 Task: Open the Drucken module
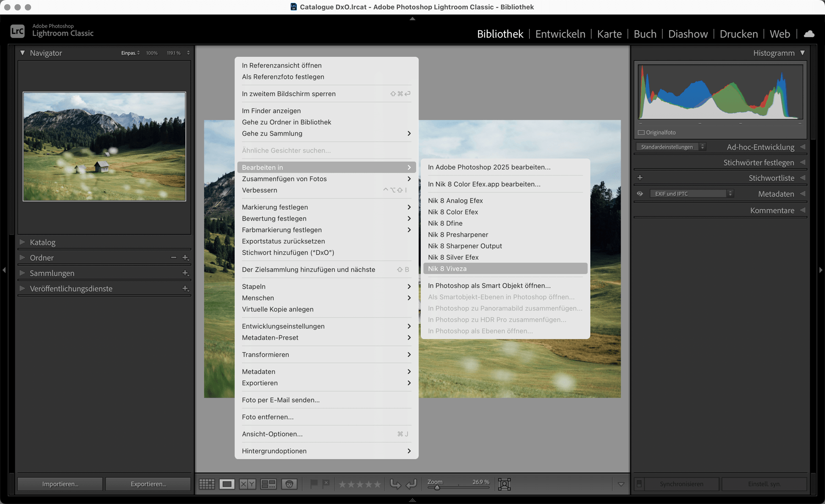[x=739, y=34]
